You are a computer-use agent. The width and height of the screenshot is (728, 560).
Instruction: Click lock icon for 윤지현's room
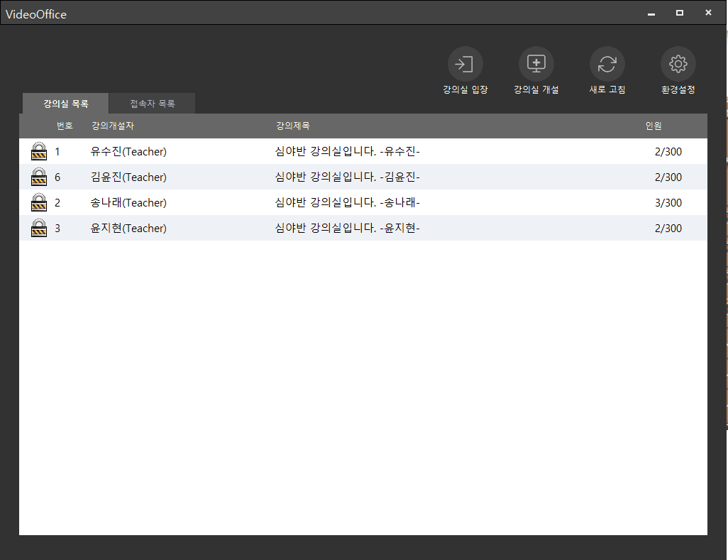[39, 228]
